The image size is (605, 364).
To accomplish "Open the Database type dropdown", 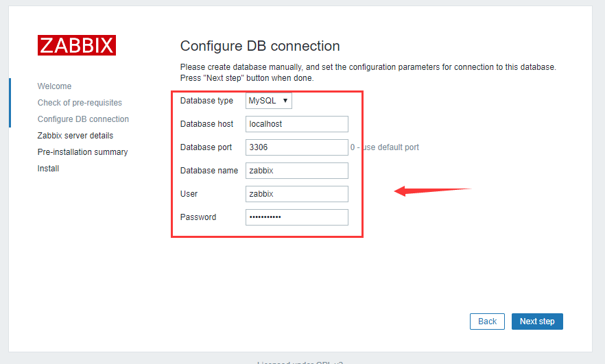I will [269, 101].
